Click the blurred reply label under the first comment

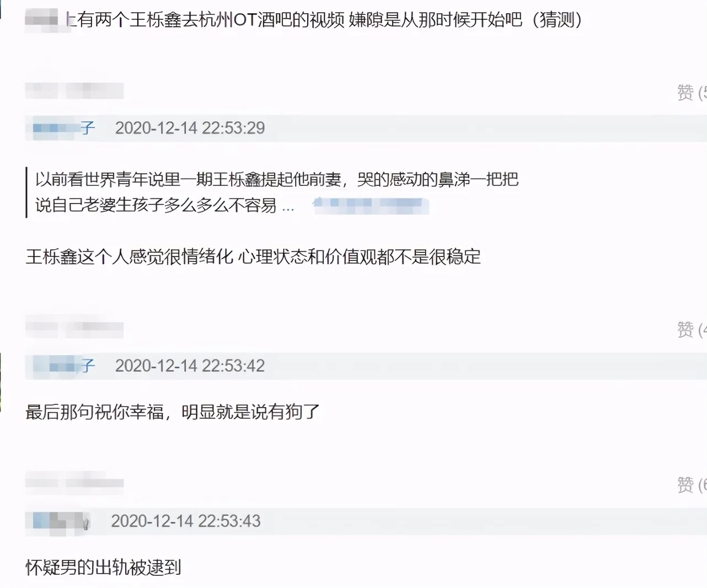[x=74, y=90]
